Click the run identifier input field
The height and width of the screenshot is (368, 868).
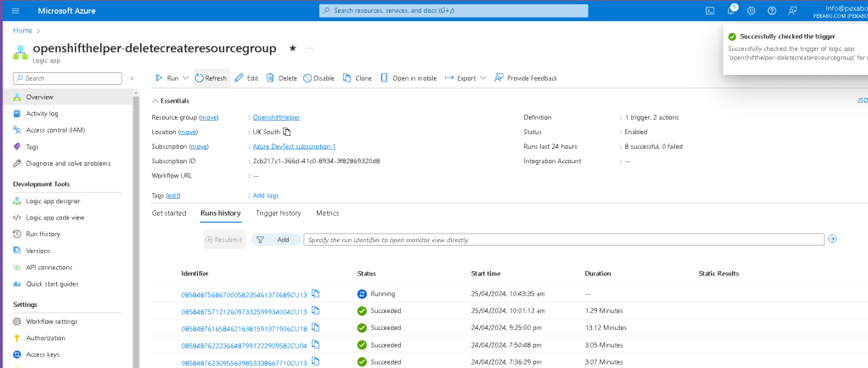pos(564,240)
